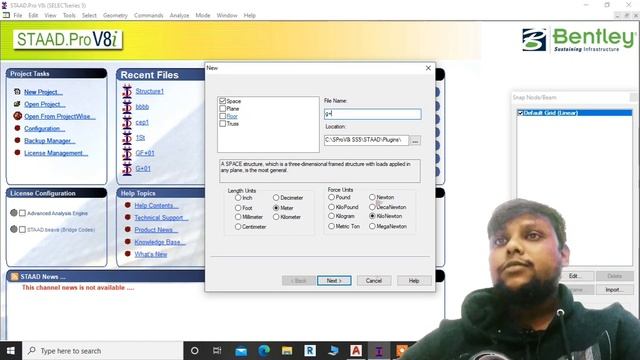640x360 pixels.
Task: Click the Type here to search box
Action: (x=102, y=351)
